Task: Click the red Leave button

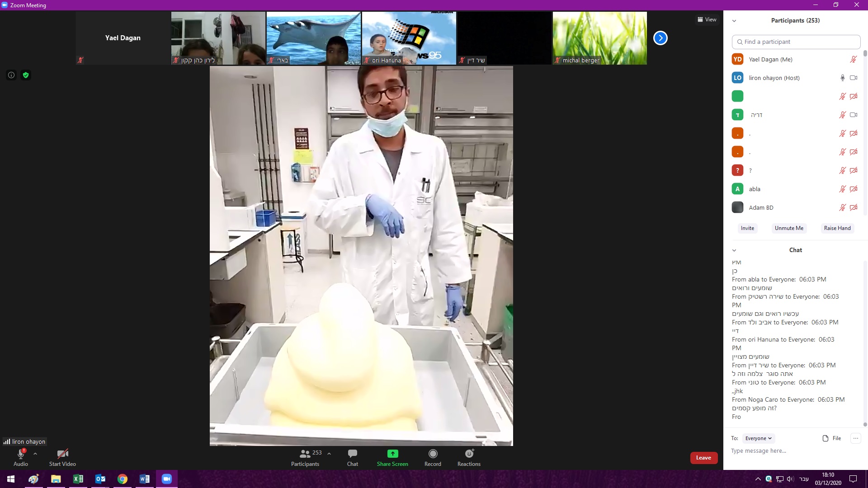Action: 703,458
